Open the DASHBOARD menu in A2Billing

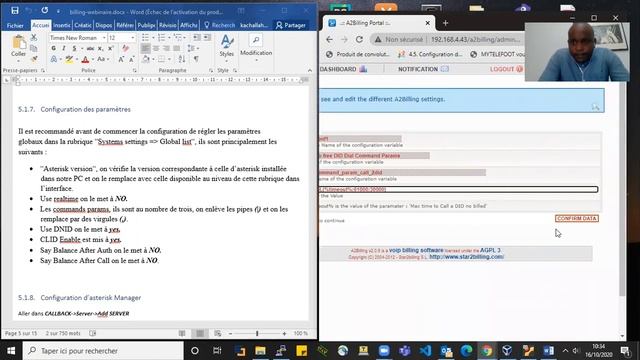click(343, 69)
